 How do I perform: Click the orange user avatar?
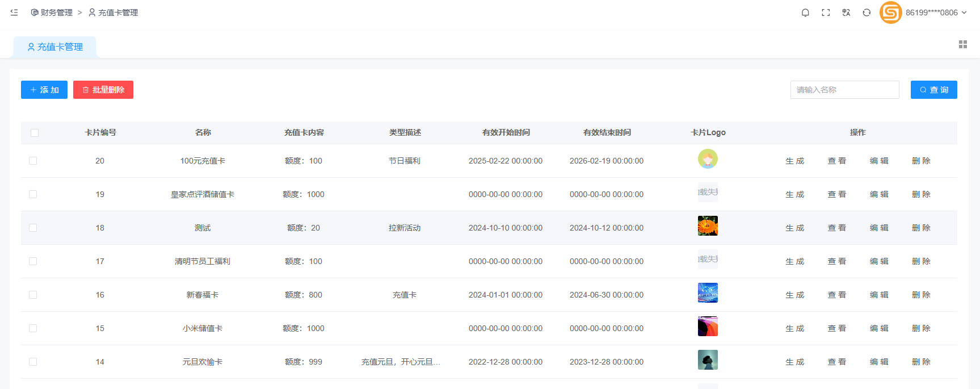[x=890, y=12]
